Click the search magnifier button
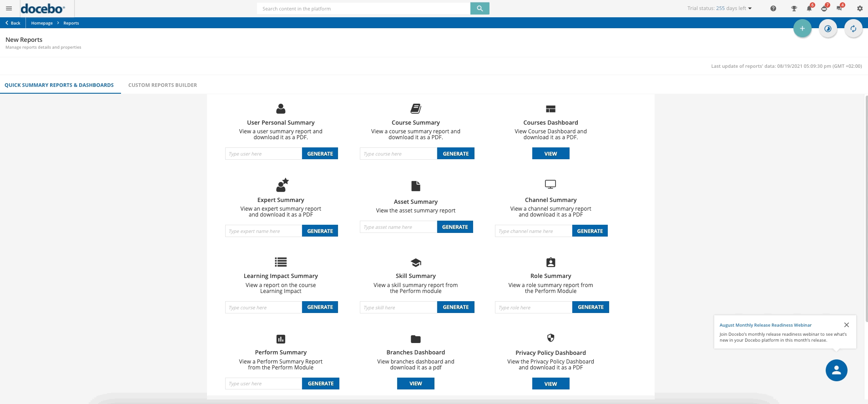868x404 pixels. (479, 8)
